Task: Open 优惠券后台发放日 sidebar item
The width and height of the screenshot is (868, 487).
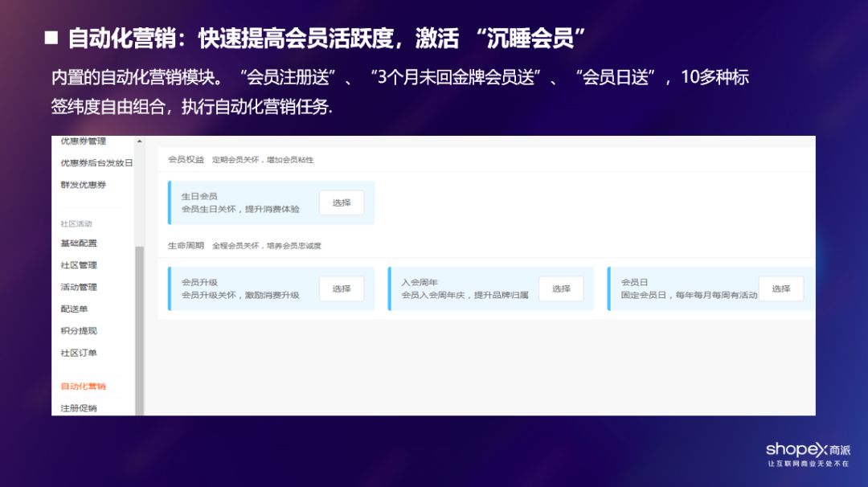Action: click(x=96, y=162)
